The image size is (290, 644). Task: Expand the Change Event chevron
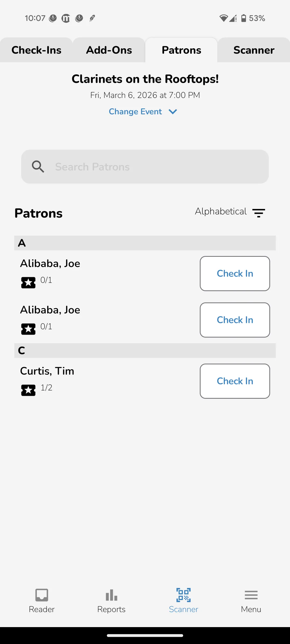point(173,112)
